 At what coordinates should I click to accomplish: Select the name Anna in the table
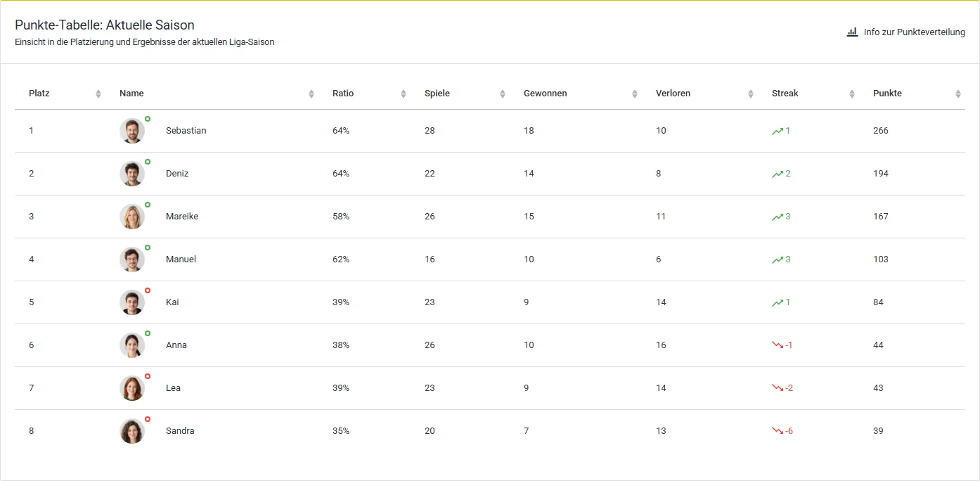(x=176, y=345)
